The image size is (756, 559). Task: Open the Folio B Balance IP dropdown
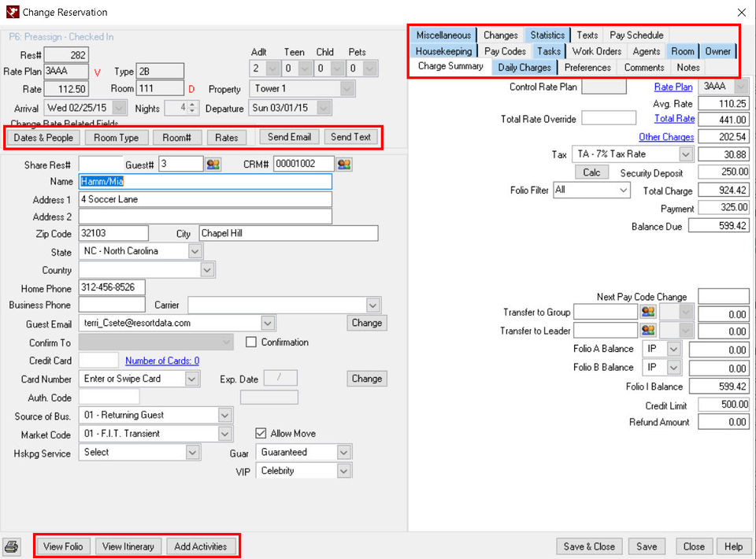pyautogui.click(x=673, y=368)
